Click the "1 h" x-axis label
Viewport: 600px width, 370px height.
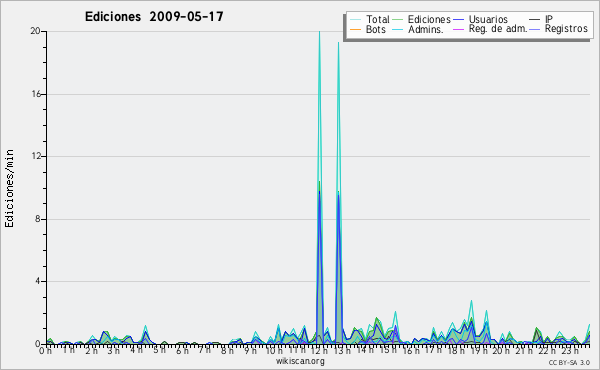[68, 350]
